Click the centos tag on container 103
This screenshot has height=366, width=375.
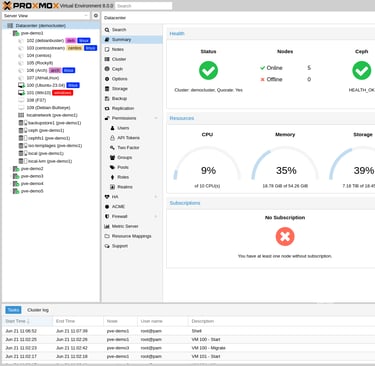point(75,48)
